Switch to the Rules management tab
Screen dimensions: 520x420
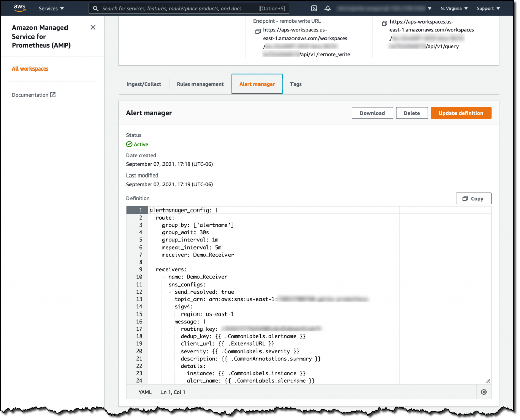(x=200, y=84)
